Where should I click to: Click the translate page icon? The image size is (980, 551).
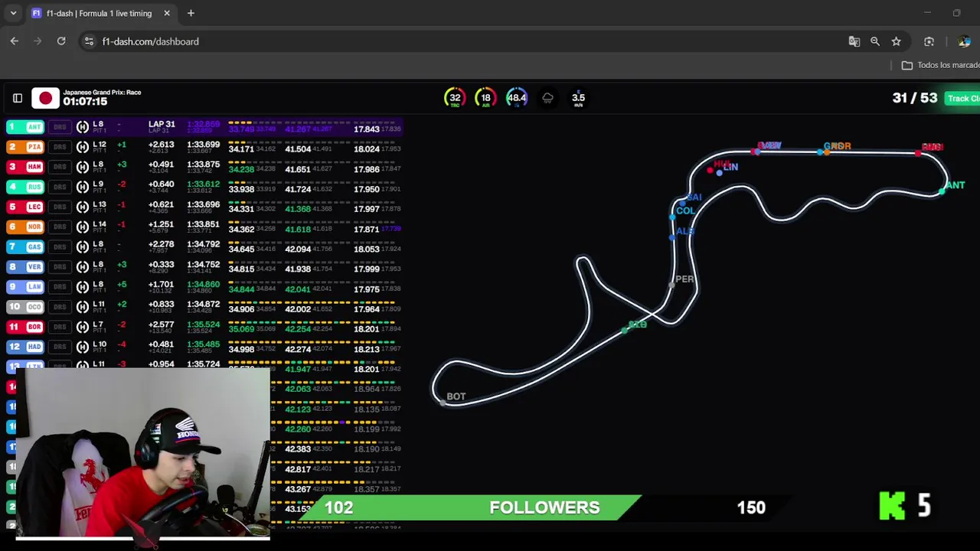(x=854, y=41)
